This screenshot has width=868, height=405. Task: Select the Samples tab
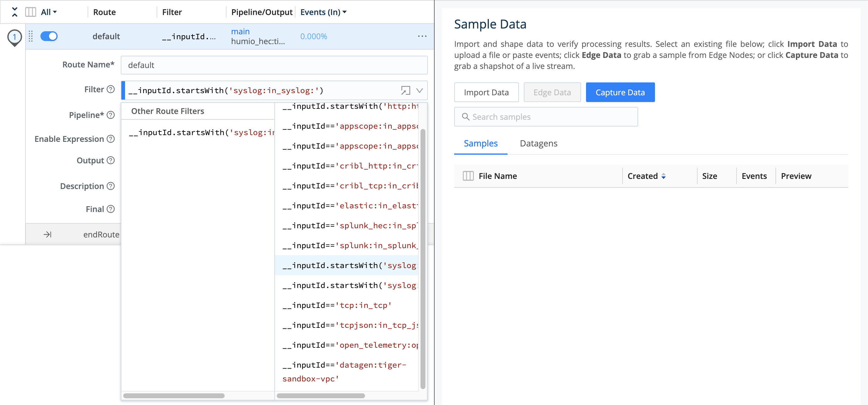[481, 143]
